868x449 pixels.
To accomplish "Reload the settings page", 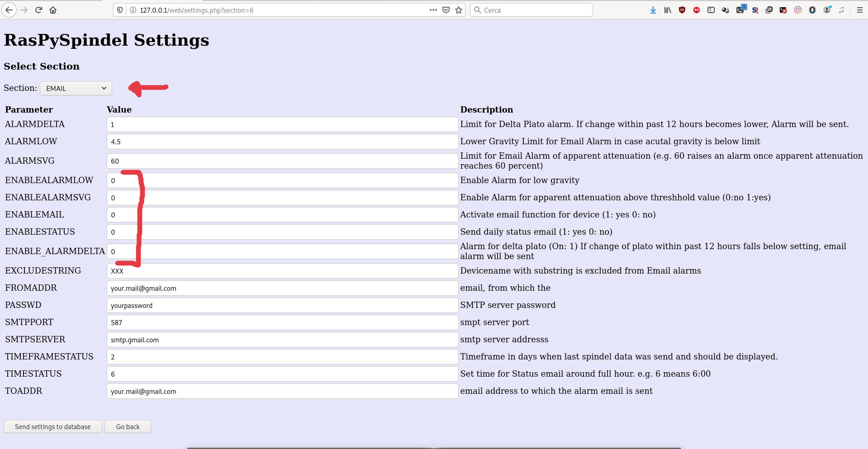I will coord(38,10).
